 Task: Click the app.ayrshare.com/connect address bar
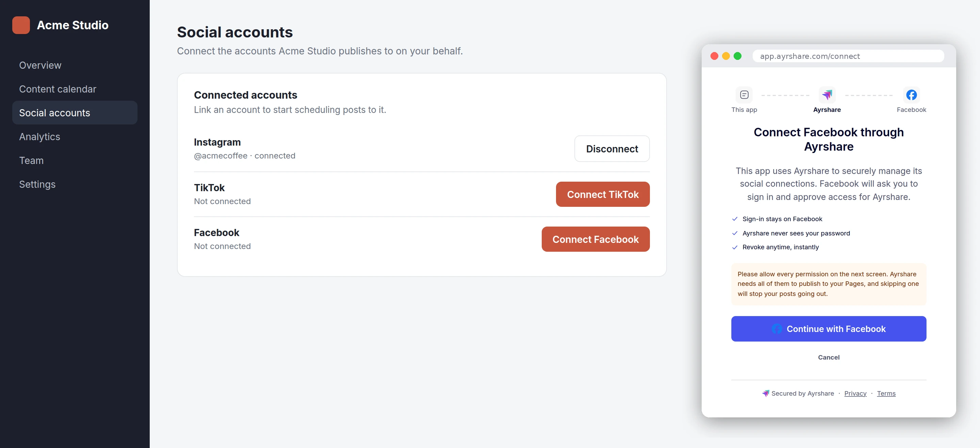pos(848,56)
